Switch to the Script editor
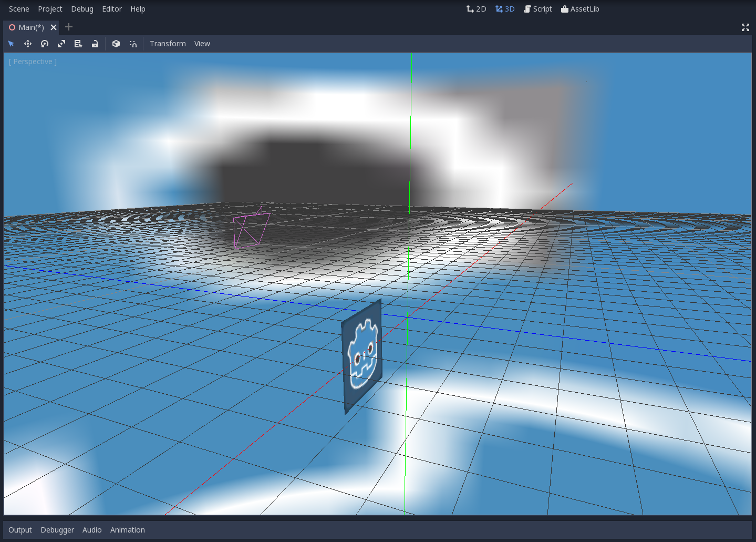 click(x=538, y=9)
